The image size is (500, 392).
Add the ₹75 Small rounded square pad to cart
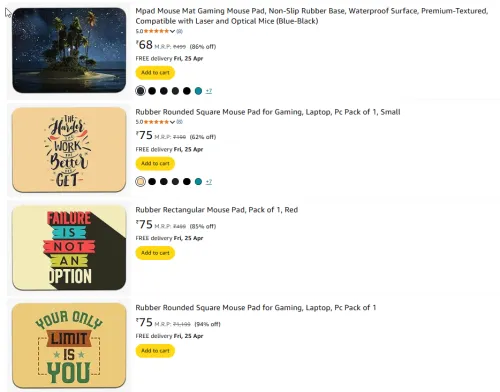[155, 164]
